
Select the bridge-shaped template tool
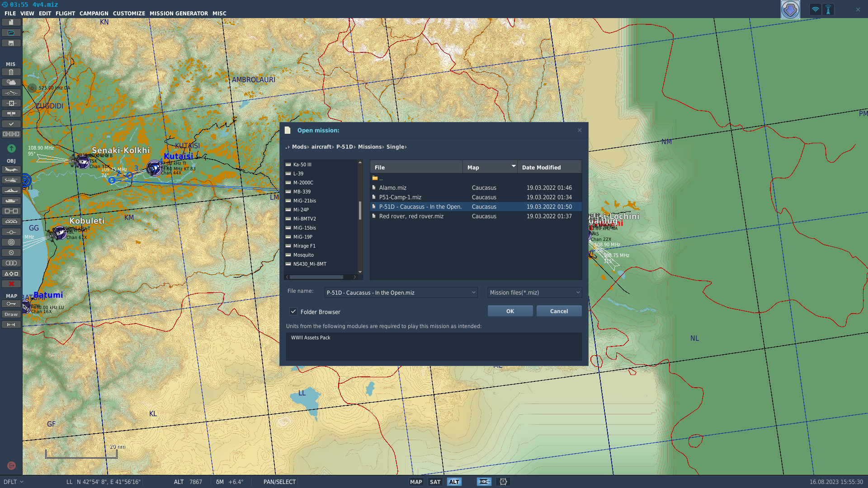(11, 221)
